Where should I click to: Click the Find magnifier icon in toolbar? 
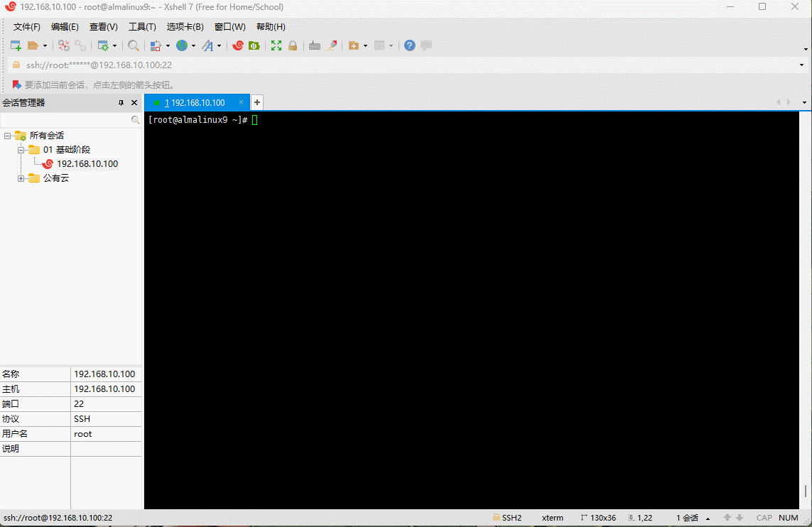tap(133, 45)
